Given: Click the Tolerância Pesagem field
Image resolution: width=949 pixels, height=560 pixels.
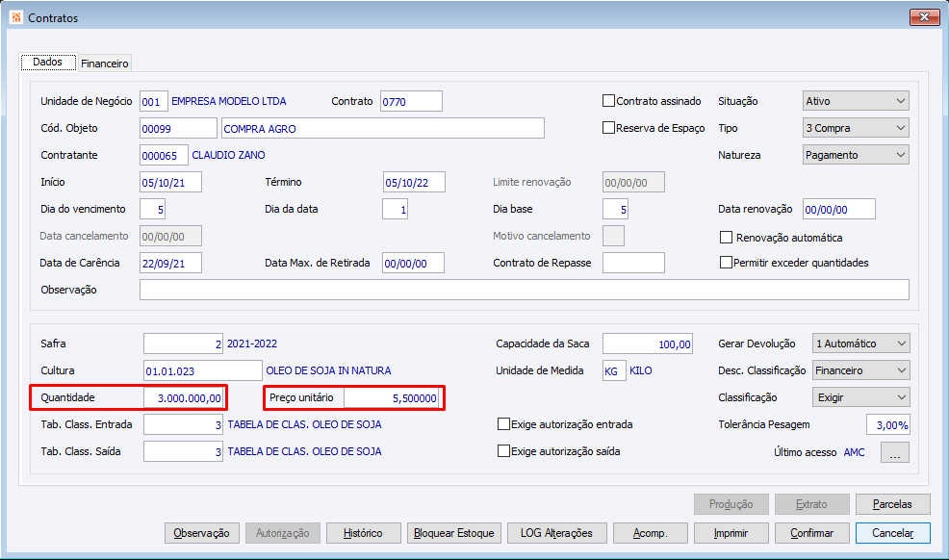Looking at the screenshot, I should pyautogui.click(x=887, y=424).
